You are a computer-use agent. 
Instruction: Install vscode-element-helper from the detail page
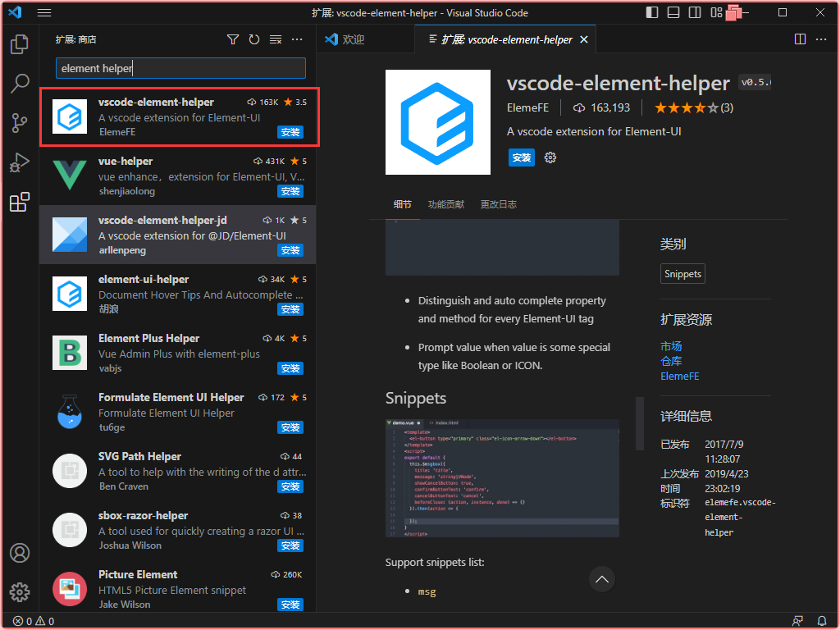tap(521, 157)
